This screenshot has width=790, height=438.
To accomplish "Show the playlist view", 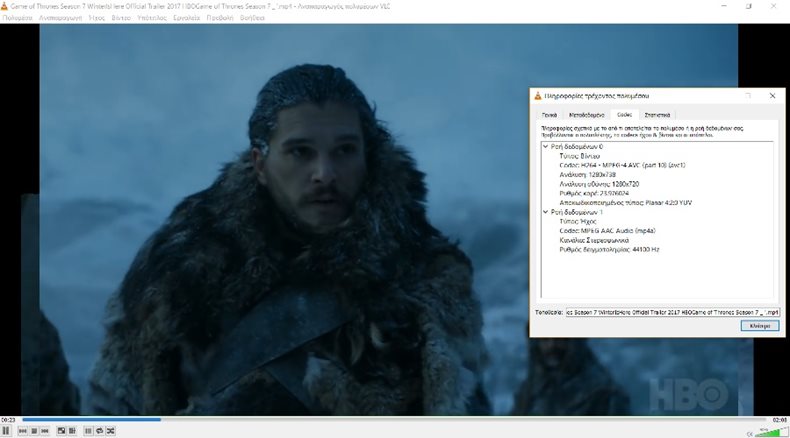I will 88,431.
